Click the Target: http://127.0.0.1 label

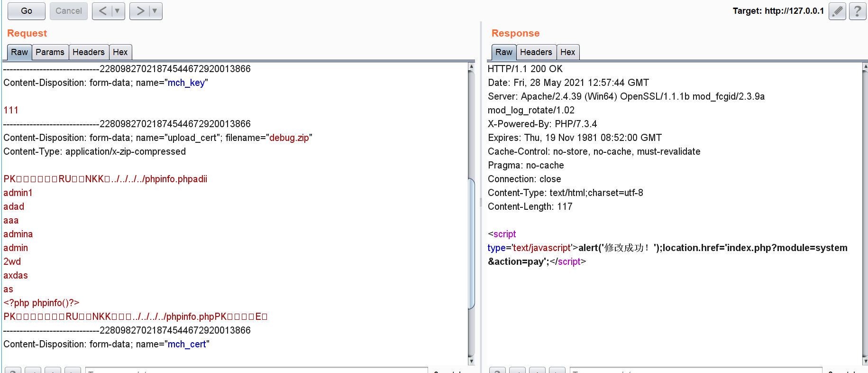(778, 11)
